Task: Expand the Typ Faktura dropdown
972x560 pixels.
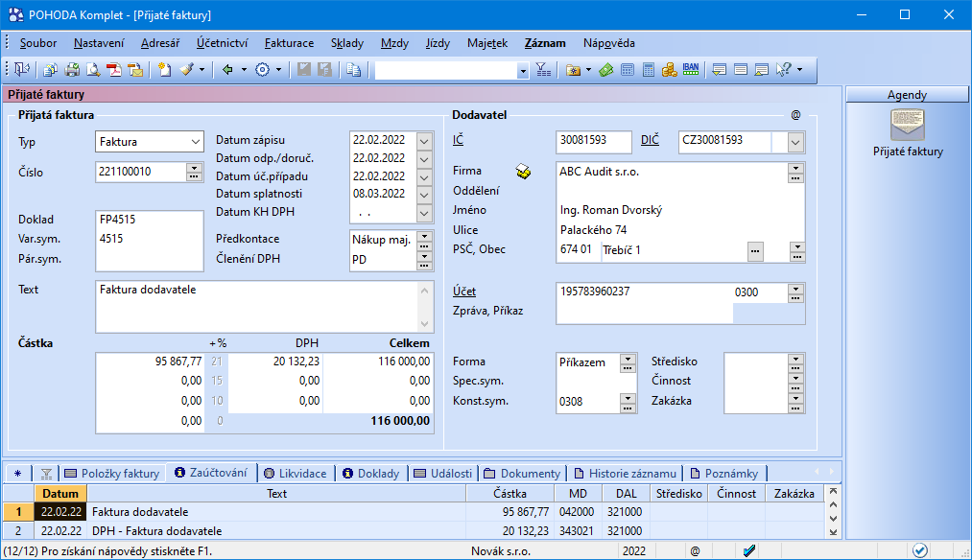Action: point(196,142)
